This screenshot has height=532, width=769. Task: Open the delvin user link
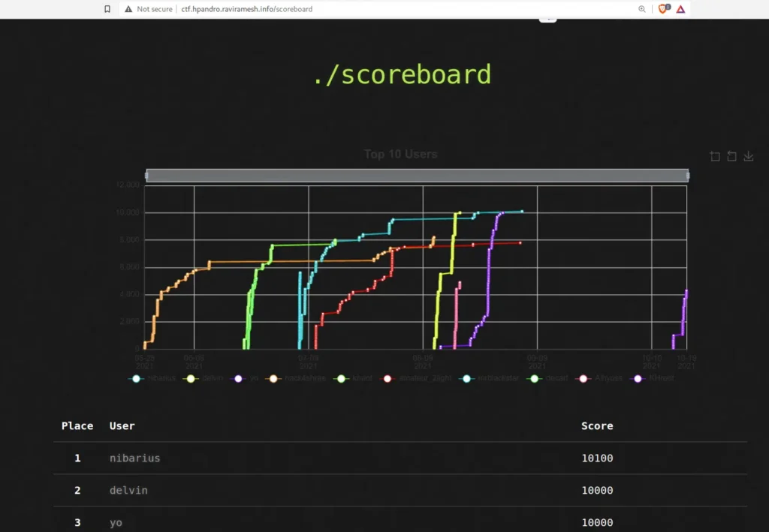tap(128, 491)
